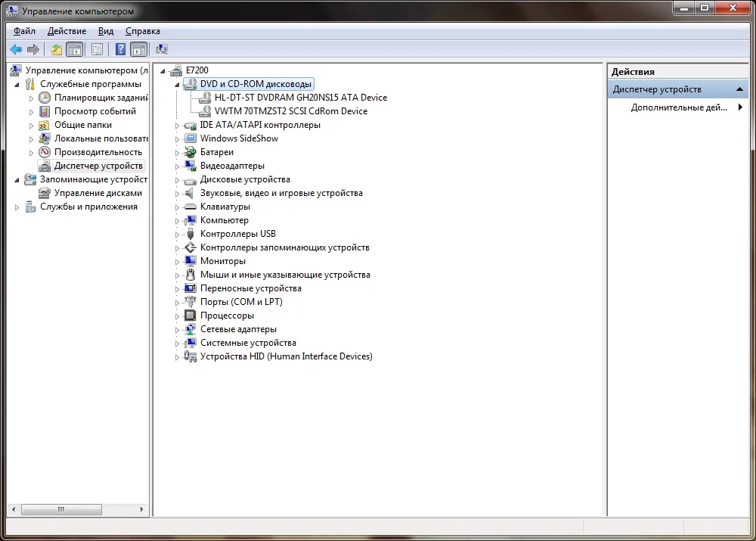The width and height of the screenshot is (756, 541).
Task: Select Управление компьютером root tree item
Action: (87, 70)
